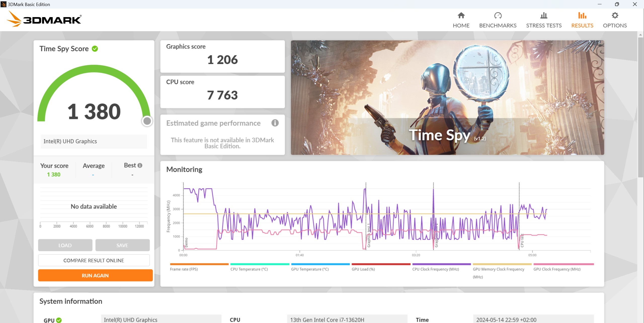Click the Graphics test 1 chart marker
Viewport: 644px width, 323px height.
click(x=369, y=235)
